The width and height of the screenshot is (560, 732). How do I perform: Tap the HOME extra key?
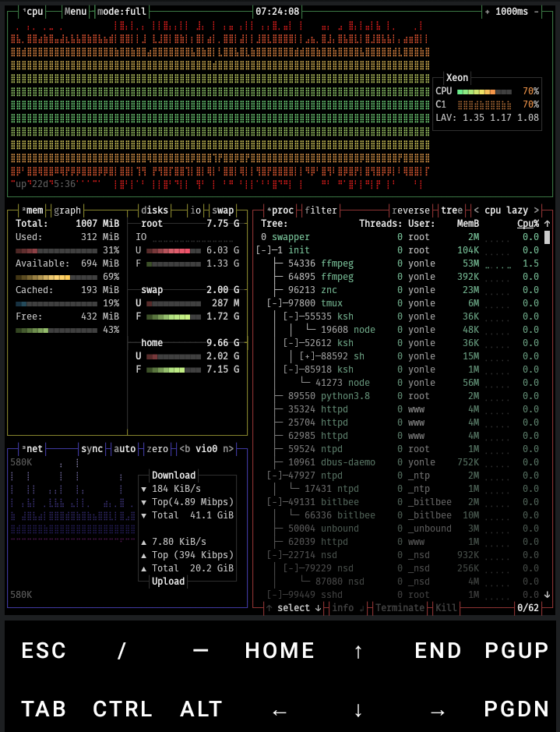click(x=280, y=651)
